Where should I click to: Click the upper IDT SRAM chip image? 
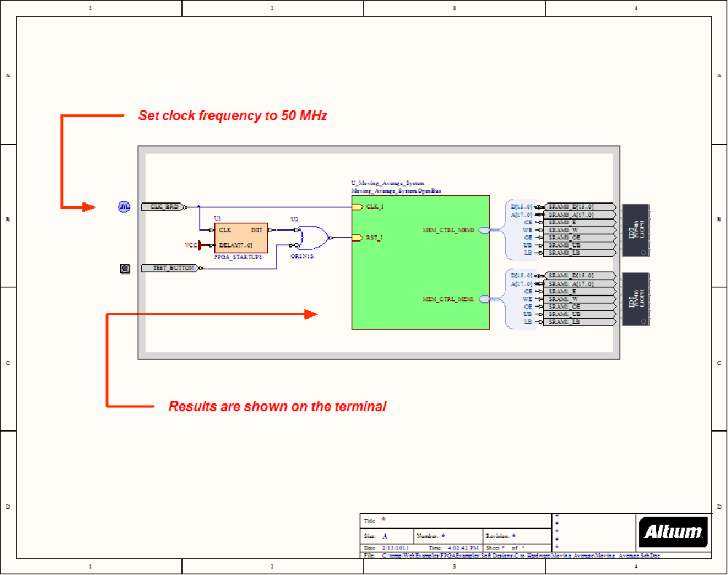point(636,230)
